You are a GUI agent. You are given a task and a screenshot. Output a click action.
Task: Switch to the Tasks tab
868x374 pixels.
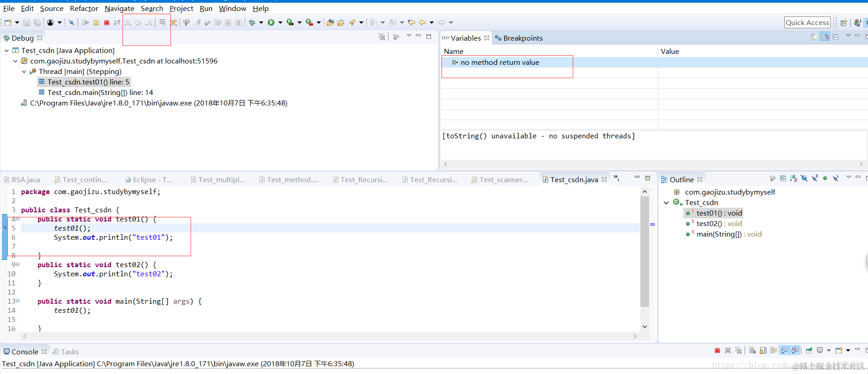coord(65,352)
